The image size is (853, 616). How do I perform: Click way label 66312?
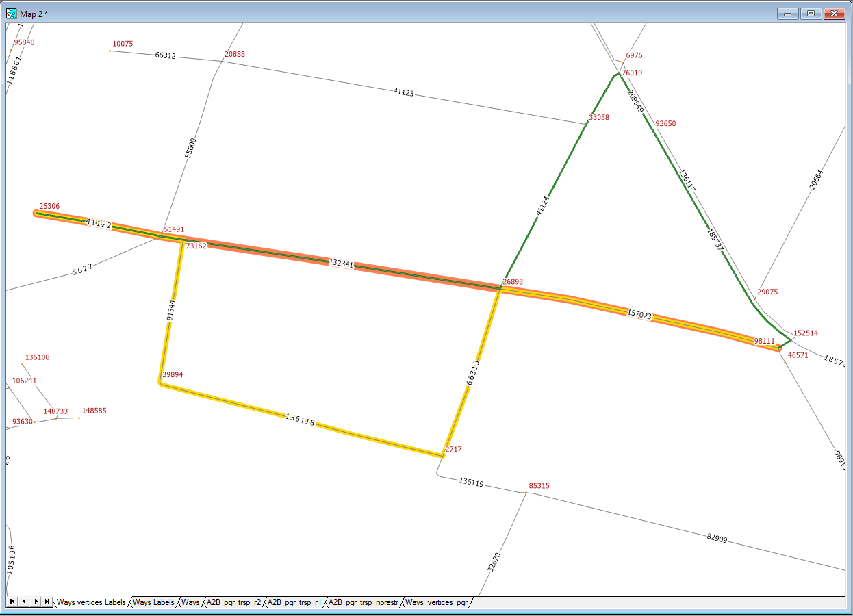[x=166, y=55]
